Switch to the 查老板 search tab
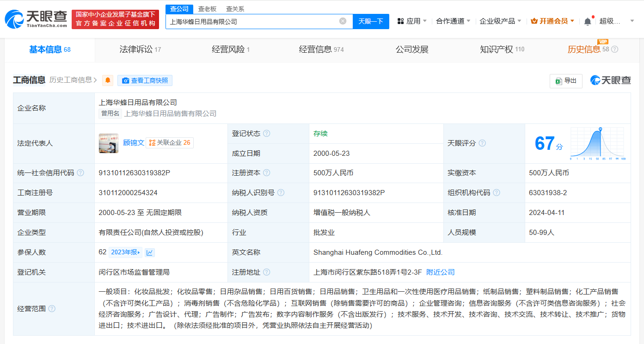 [x=207, y=9]
